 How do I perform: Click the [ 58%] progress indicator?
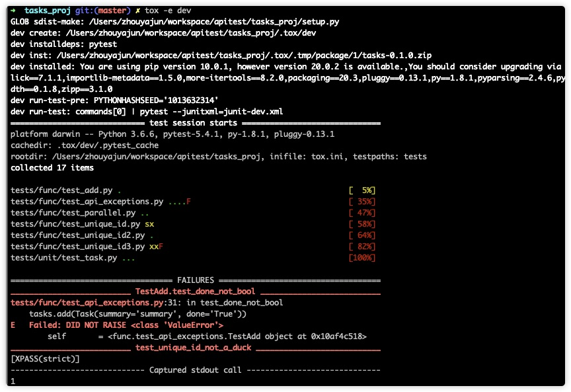(362, 224)
